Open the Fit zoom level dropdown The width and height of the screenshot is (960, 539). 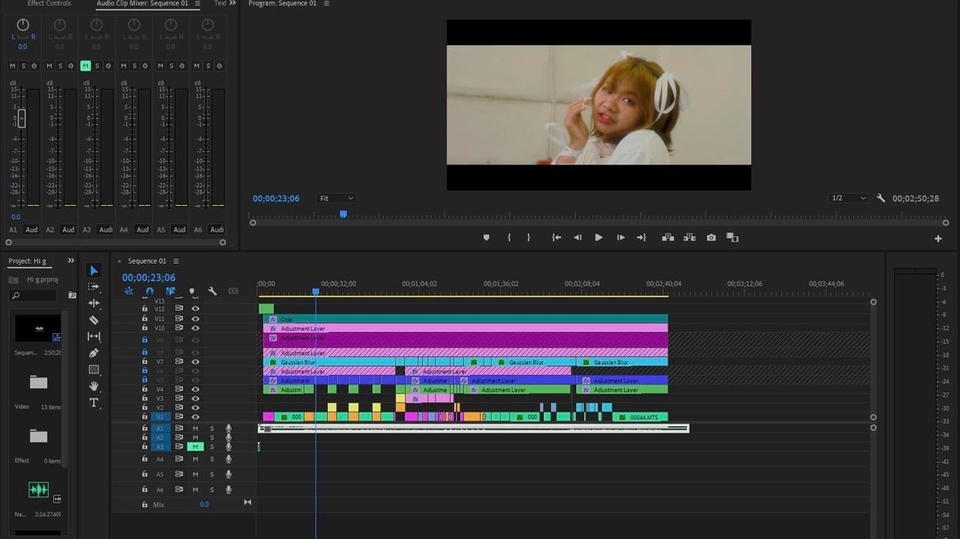pos(336,198)
